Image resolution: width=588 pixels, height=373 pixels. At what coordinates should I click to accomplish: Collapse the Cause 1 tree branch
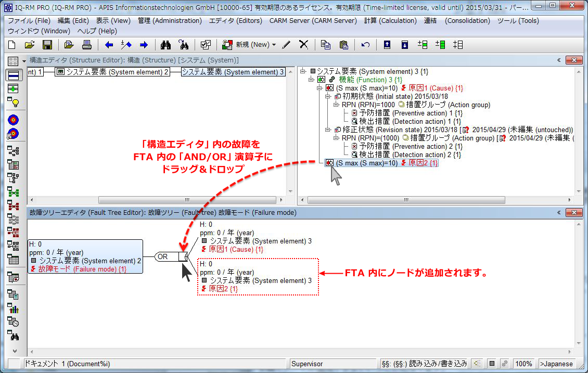click(319, 88)
